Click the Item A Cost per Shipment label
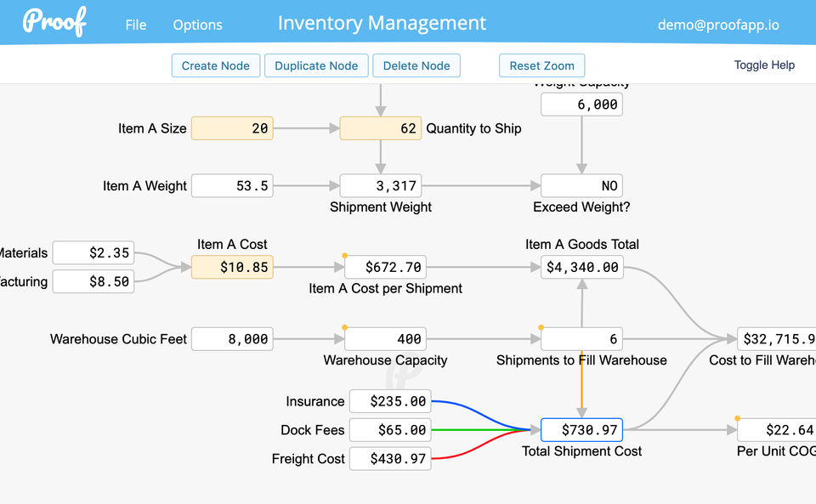The width and height of the screenshot is (816, 504). pos(386,288)
